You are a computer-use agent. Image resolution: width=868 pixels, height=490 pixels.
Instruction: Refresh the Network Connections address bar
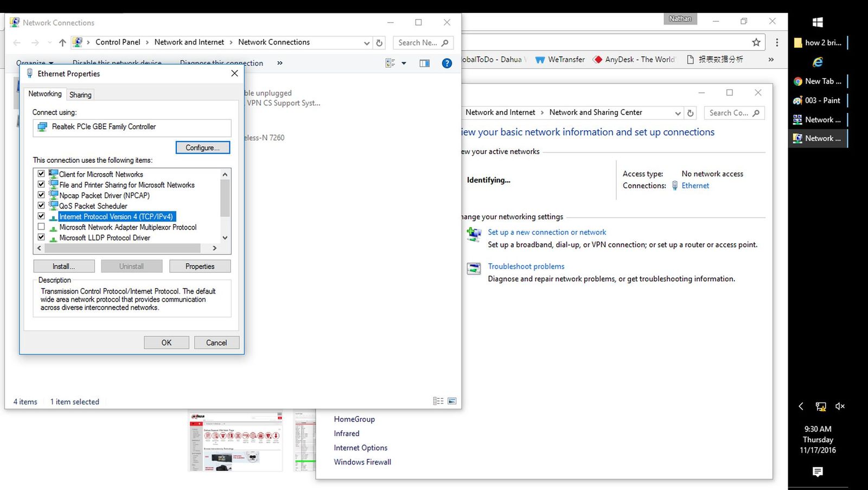coord(380,43)
